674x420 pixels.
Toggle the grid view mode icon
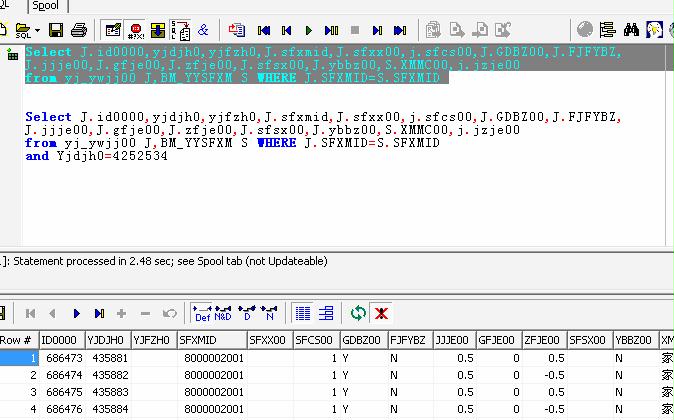(x=303, y=313)
